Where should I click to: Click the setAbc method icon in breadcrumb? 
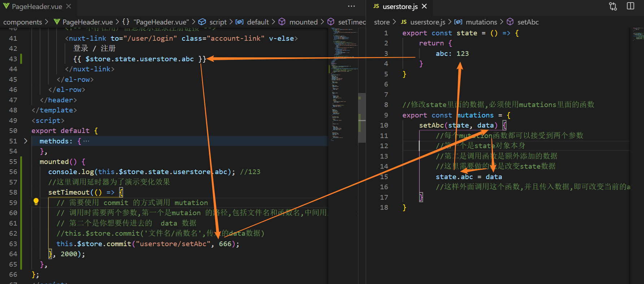tap(510, 22)
